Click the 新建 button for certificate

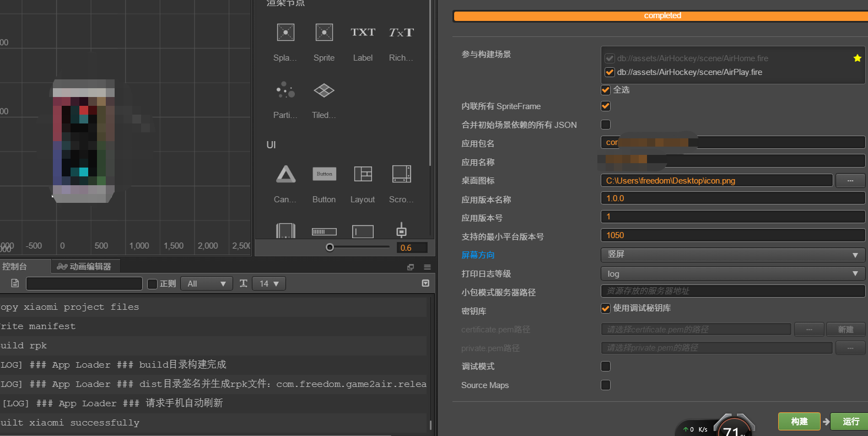tap(845, 329)
